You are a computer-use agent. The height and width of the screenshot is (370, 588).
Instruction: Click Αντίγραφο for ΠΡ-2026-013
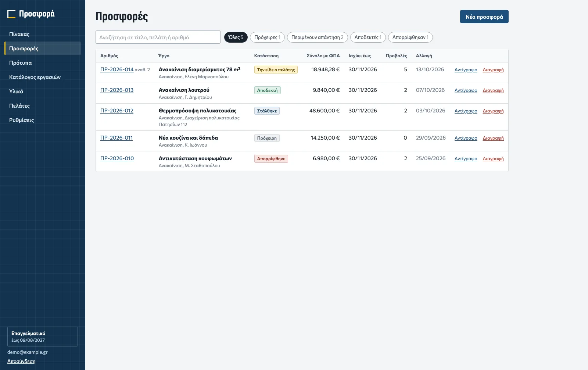point(466,90)
